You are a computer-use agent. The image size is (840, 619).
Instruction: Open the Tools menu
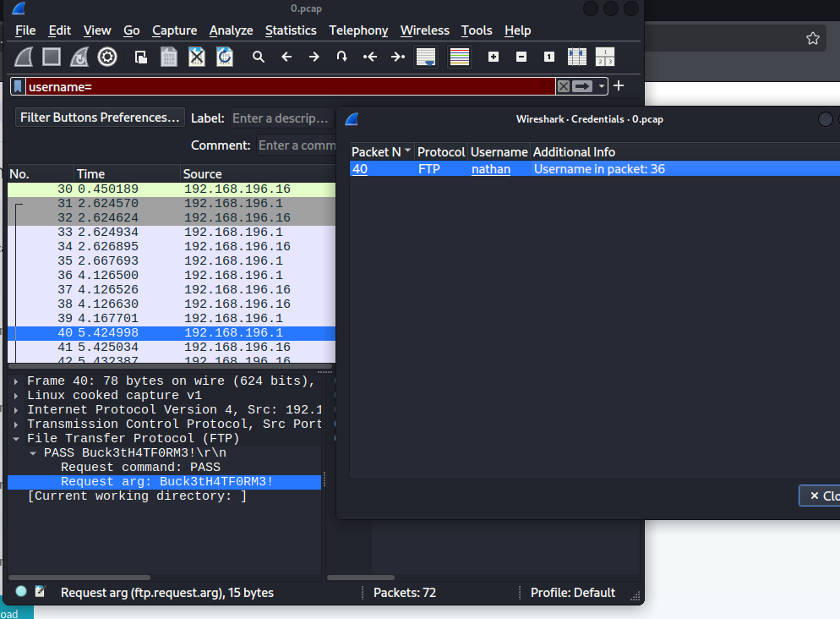click(x=477, y=30)
